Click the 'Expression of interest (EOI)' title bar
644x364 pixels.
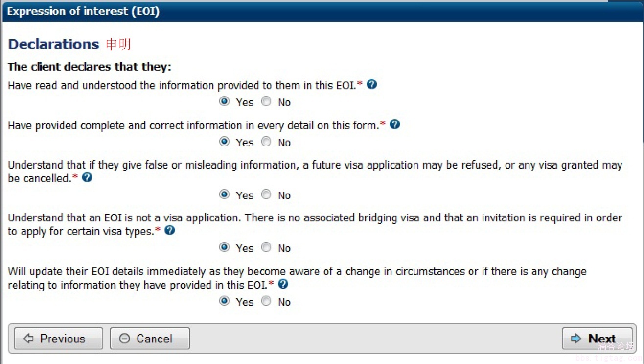(83, 11)
